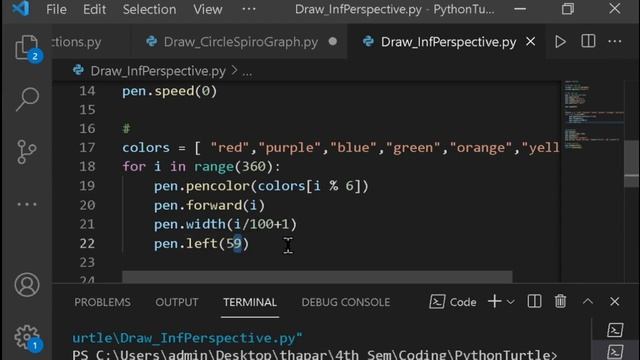Switch to the PROBLEMS panel tab

click(102, 302)
